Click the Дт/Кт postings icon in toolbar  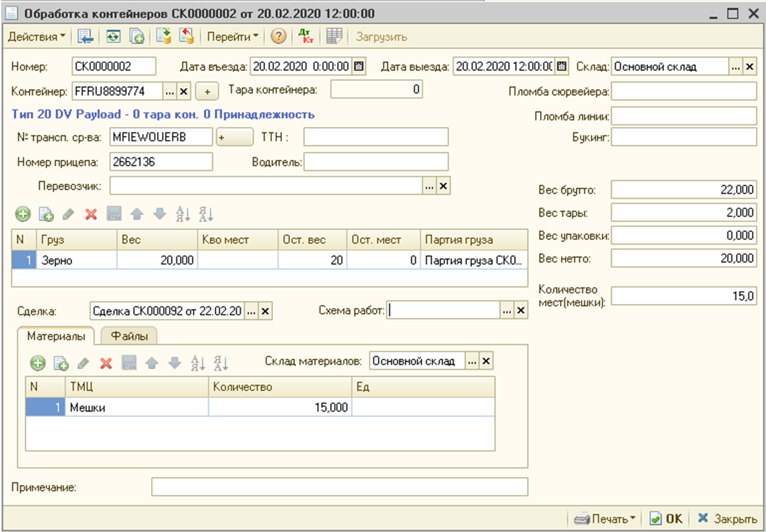pyautogui.click(x=306, y=37)
